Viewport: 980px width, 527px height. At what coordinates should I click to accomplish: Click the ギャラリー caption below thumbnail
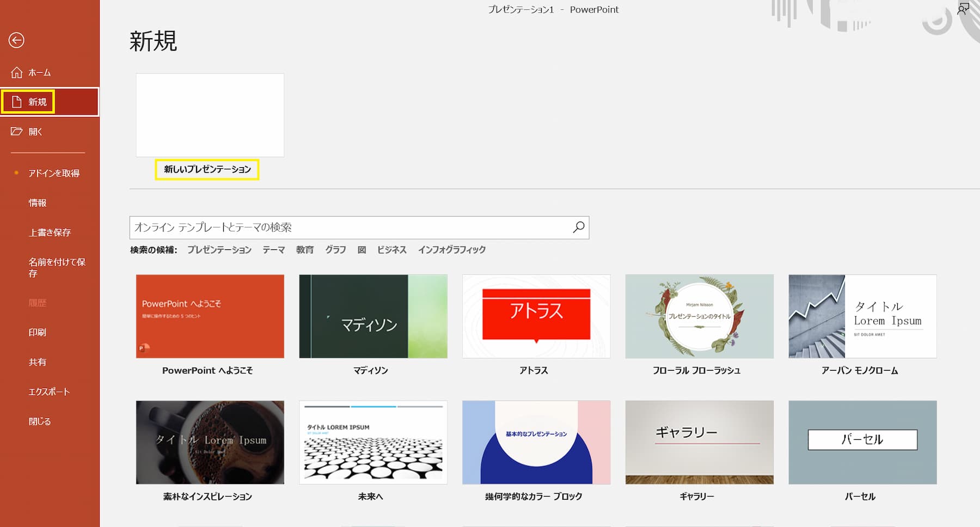(x=697, y=497)
